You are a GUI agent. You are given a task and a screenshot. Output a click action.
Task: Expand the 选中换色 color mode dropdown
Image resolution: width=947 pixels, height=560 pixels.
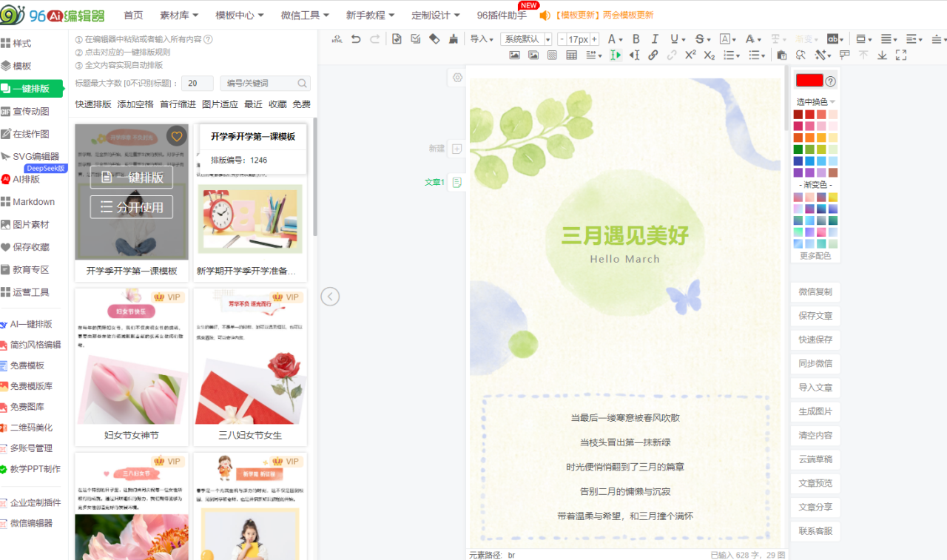[x=815, y=101]
